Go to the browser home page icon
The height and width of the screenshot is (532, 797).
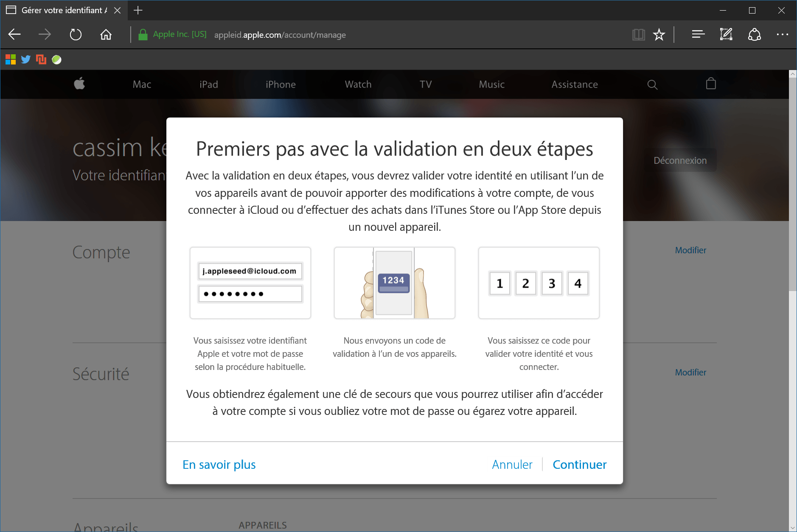tap(106, 34)
